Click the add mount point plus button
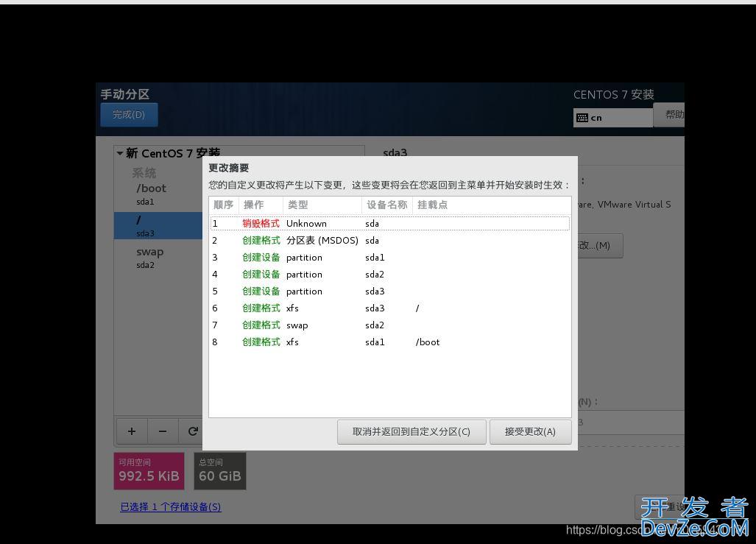 click(132, 431)
